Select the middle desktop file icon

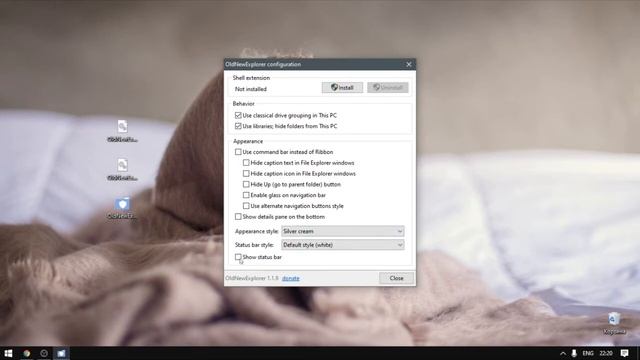[x=122, y=169]
